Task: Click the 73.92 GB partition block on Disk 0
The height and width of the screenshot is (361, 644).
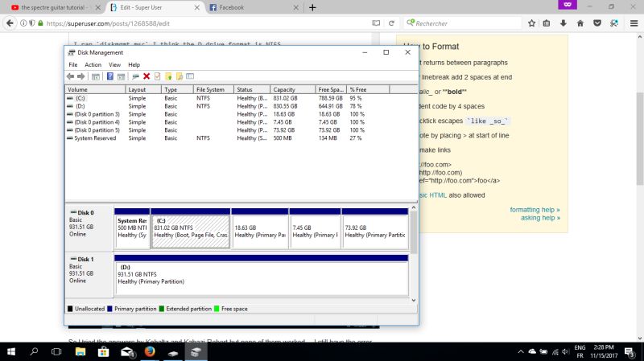Action: (375, 228)
